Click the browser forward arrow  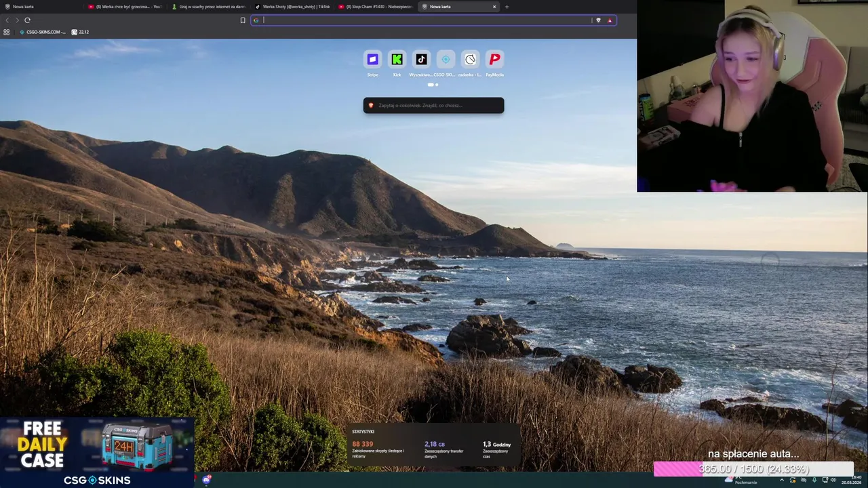click(x=17, y=20)
